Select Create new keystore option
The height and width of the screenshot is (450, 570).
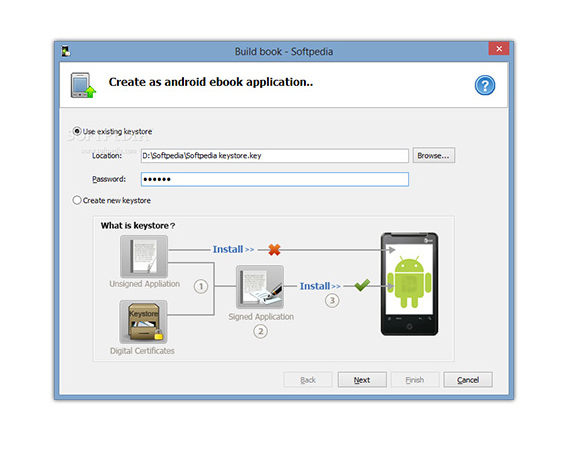pos(112,200)
